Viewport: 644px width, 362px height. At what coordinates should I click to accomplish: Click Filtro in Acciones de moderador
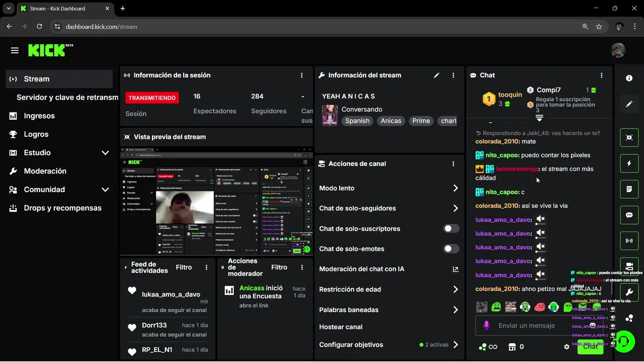pos(279,267)
